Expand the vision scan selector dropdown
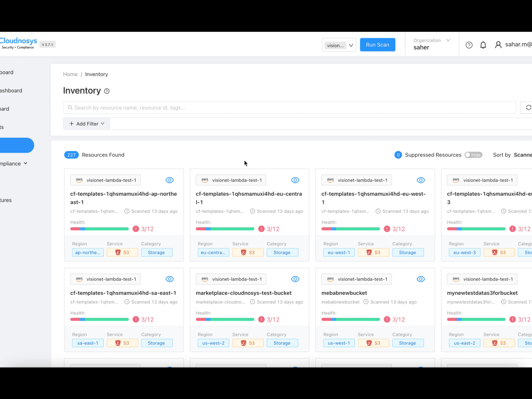 click(x=339, y=45)
